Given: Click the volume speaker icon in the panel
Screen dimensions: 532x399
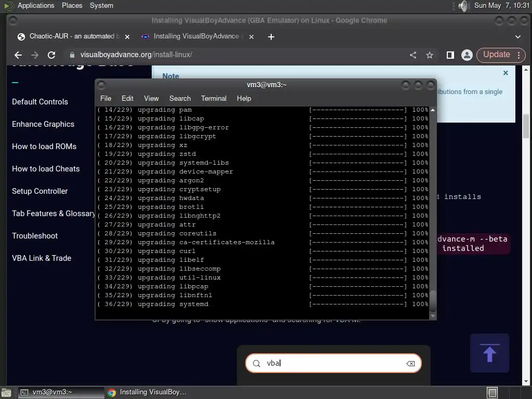Looking at the screenshot, I should [463, 6].
